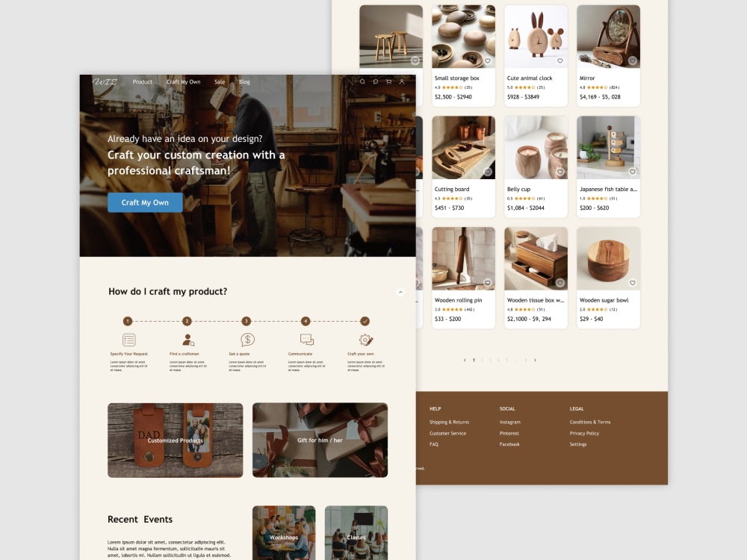Open the Cute animal clock product image
Viewport: 747px width, 560px height.
[536, 37]
